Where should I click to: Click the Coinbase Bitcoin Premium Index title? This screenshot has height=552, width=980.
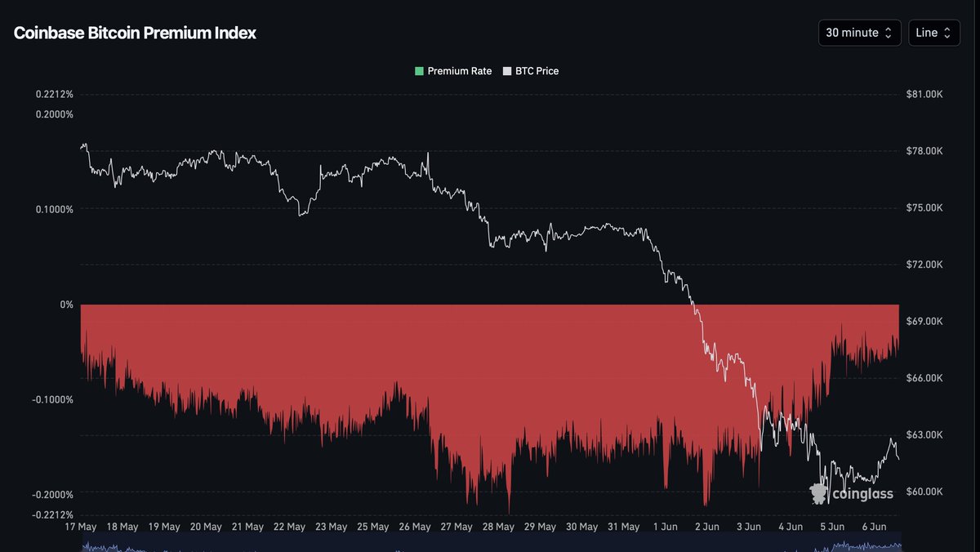135,33
